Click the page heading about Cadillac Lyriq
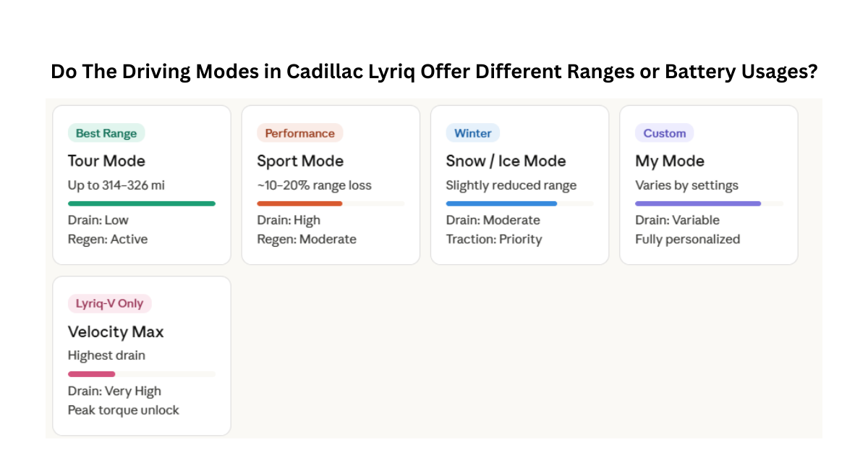This screenshot has height=456, width=868. pos(434,72)
